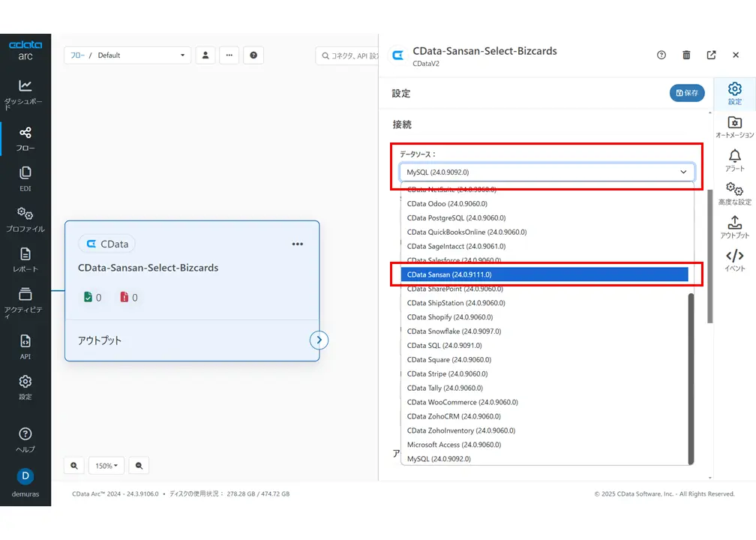The width and height of the screenshot is (756, 540).
Task: Open the Dashboard page in the sidebar
Action: (25, 94)
